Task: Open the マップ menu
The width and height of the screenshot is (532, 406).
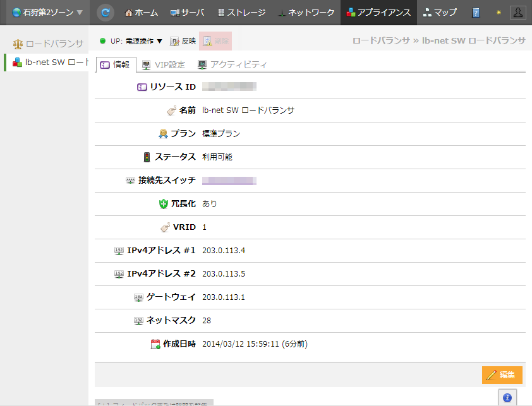Action: 440,13
